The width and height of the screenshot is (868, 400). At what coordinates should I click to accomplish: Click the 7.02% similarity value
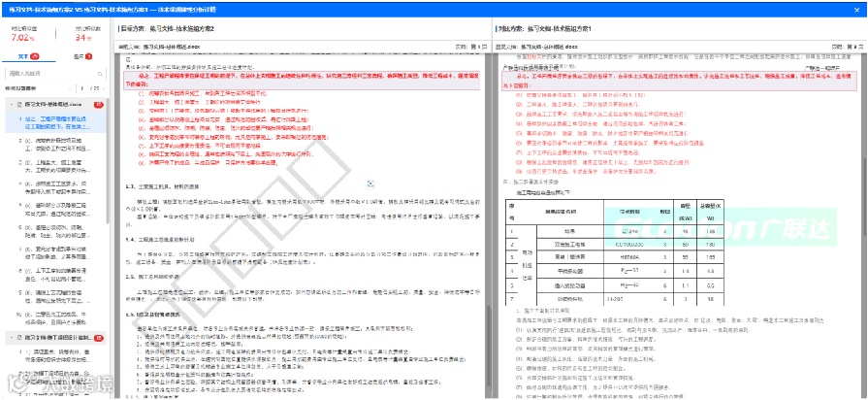(23, 38)
